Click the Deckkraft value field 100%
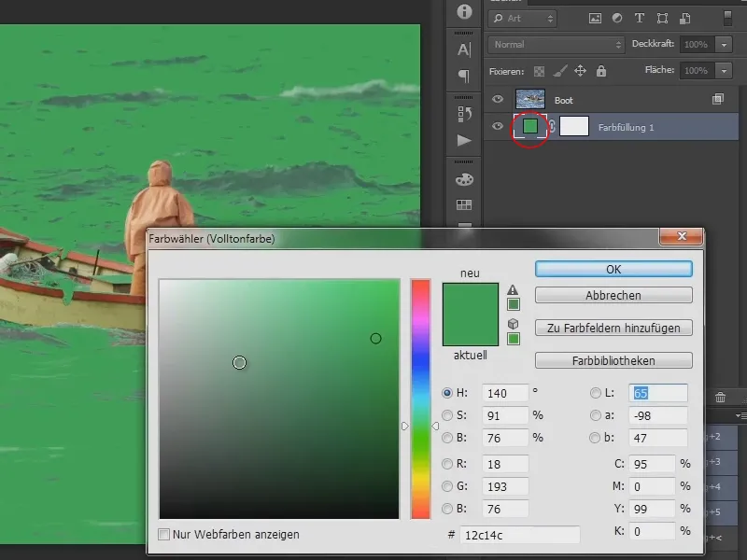Image resolution: width=747 pixels, height=560 pixels. click(x=697, y=44)
